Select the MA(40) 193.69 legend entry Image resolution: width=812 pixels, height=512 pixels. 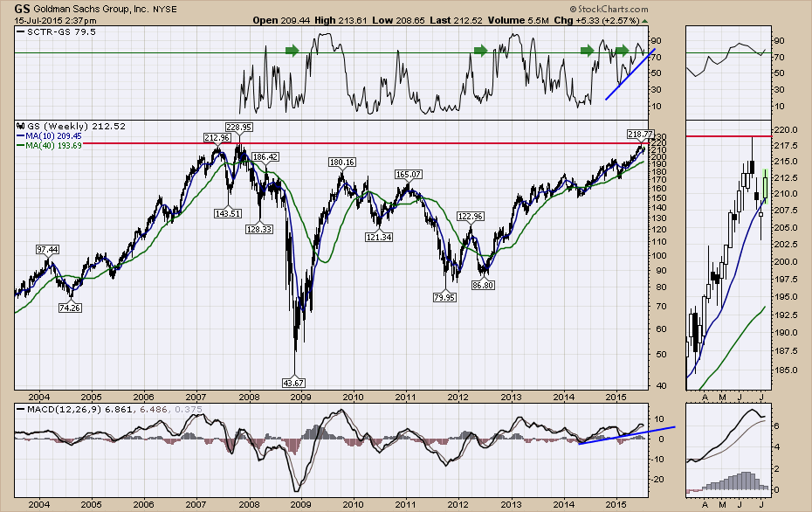49,146
